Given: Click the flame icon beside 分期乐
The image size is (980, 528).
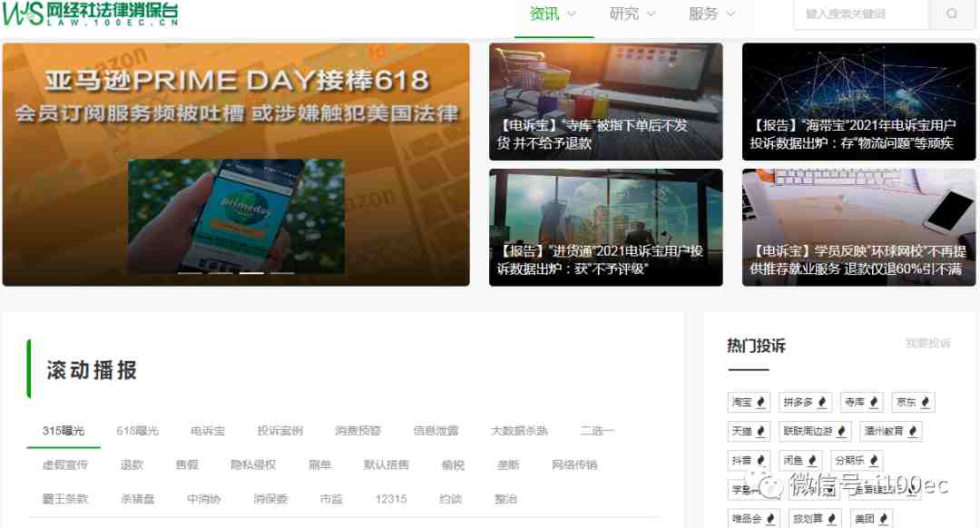Looking at the screenshot, I should [x=874, y=461].
